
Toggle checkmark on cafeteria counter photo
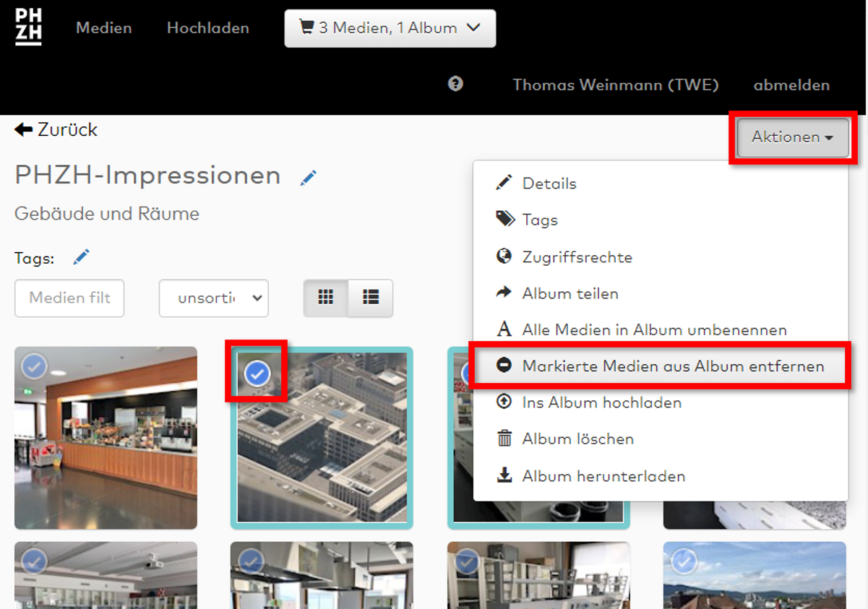(34, 366)
